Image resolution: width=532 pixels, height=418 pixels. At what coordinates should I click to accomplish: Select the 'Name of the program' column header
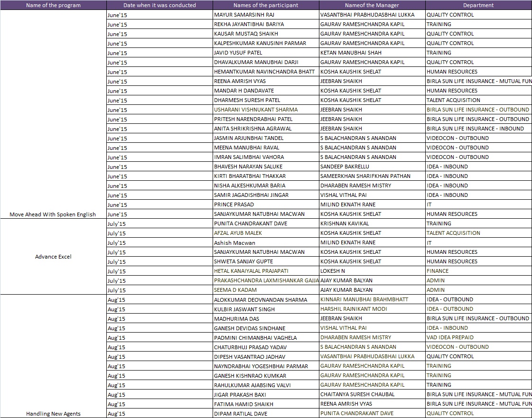click(53, 5)
